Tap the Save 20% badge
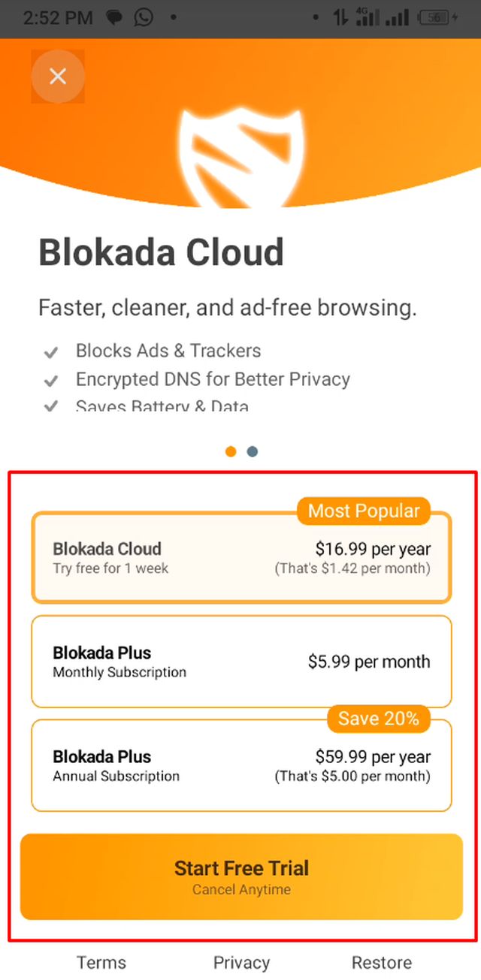 click(378, 719)
